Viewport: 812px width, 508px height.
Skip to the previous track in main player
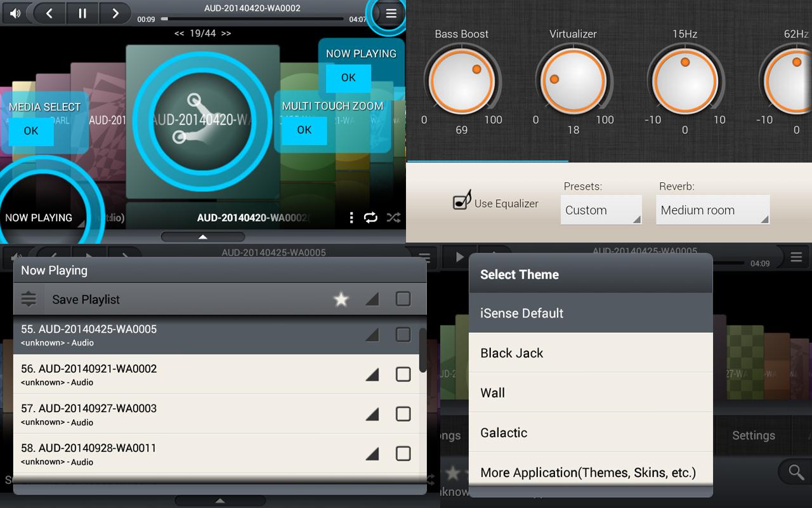coord(49,13)
